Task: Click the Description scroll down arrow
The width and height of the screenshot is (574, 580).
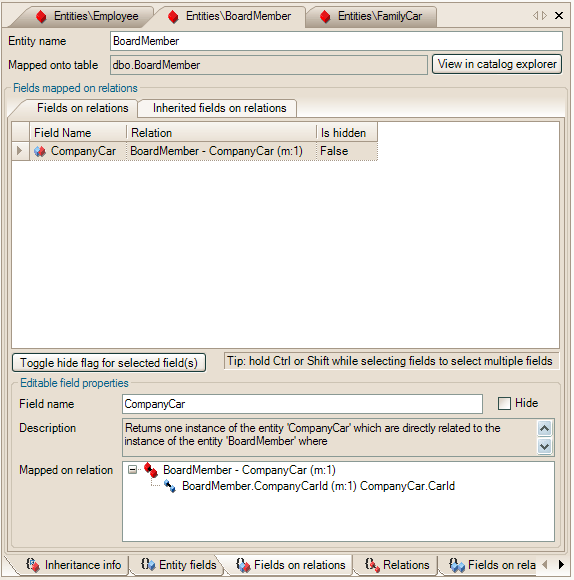Action: coord(544,446)
